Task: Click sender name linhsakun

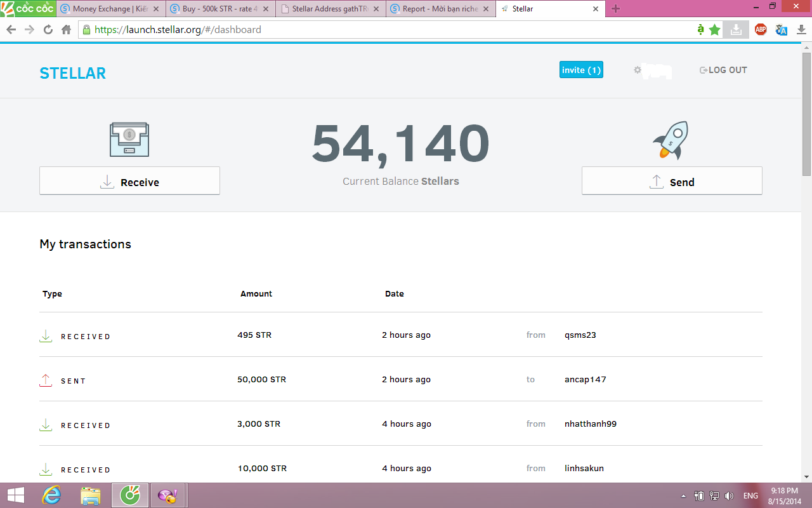Action: 584,469
